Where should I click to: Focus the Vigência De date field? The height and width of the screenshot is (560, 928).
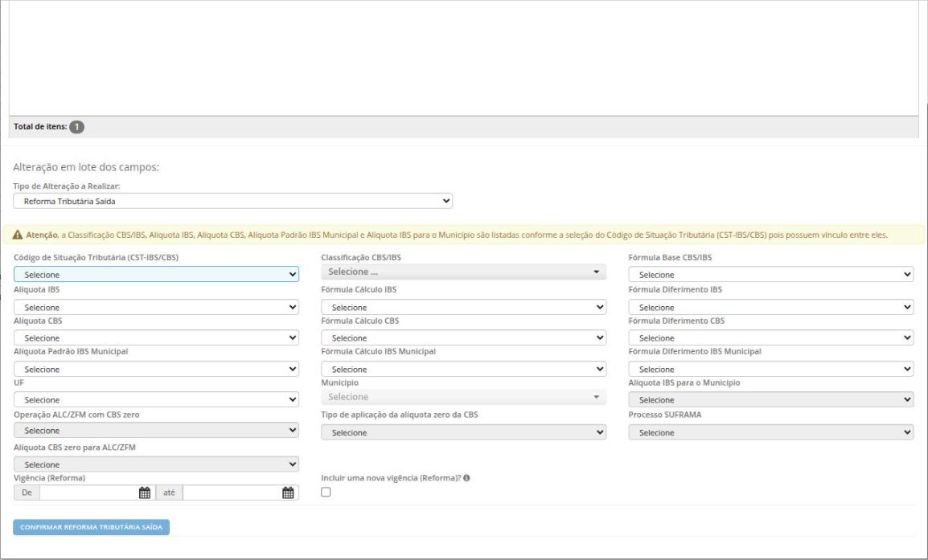(x=88, y=493)
